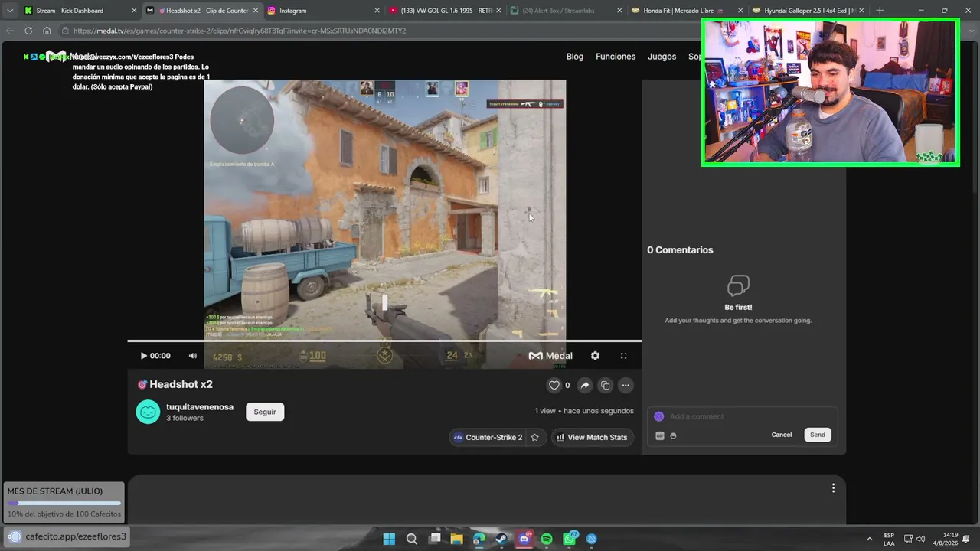The height and width of the screenshot is (551, 980).
Task: Open the Counter-Strike 2 game tag
Action: coord(488,438)
